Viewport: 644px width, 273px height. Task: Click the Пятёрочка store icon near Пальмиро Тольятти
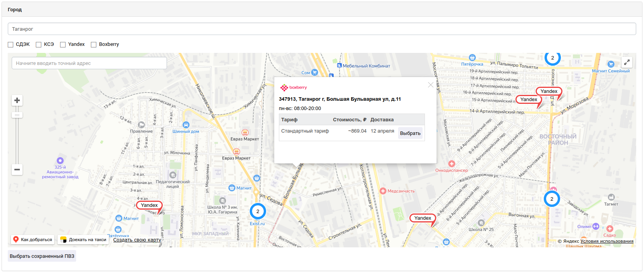tap(472, 58)
